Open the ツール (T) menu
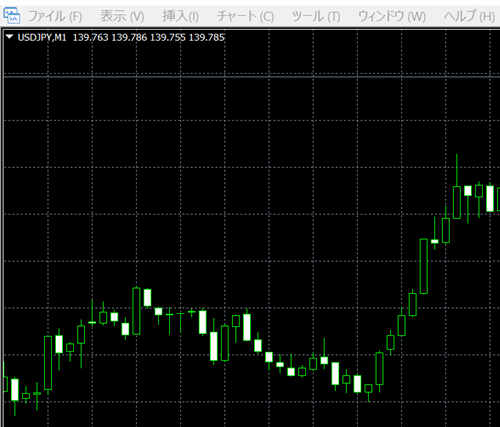 316,16
